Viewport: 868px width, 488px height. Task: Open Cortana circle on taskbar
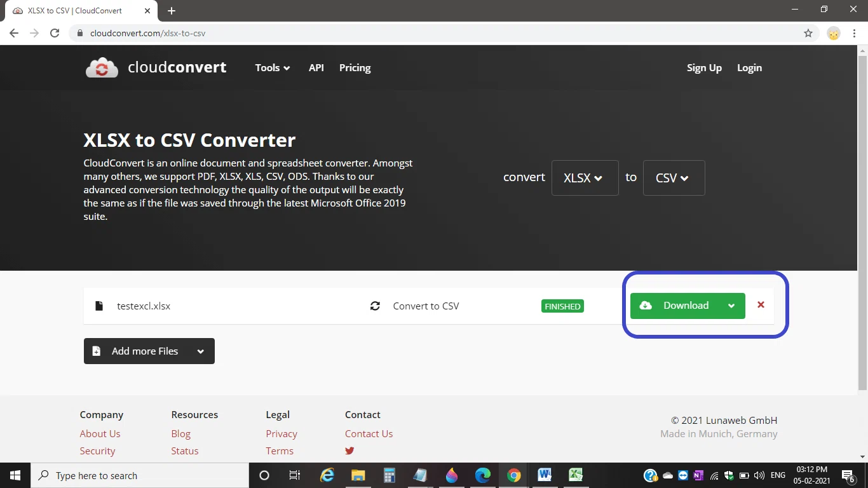[264, 475]
